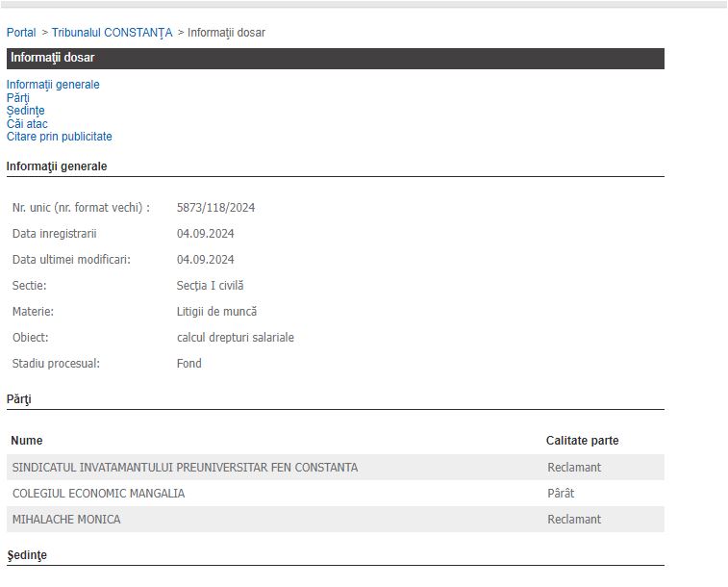Select the Data inregistrarii date value
This screenshot has width=728, height=587.
click(205, 234)
